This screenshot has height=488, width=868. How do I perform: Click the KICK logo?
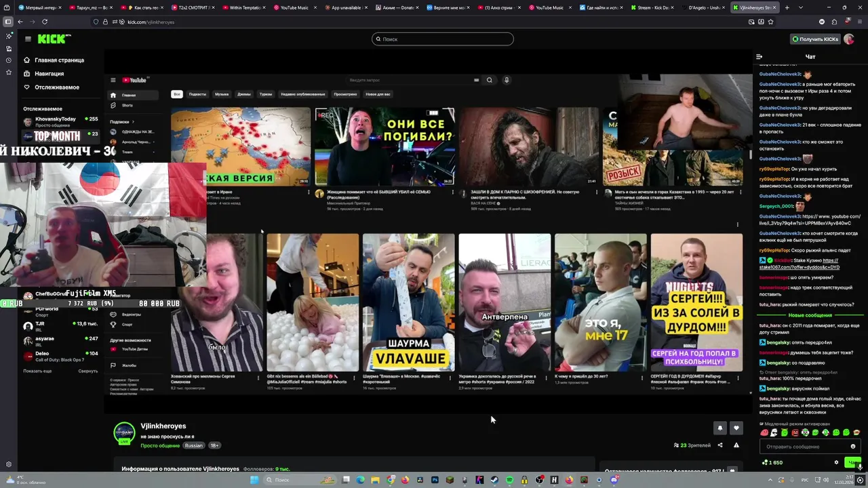54,39
